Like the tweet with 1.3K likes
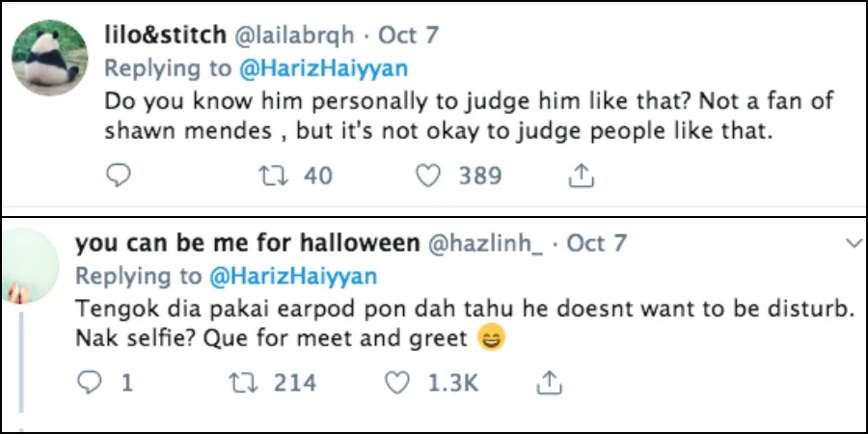The width and height of the screenshot is (868, 434). (398, 383)
